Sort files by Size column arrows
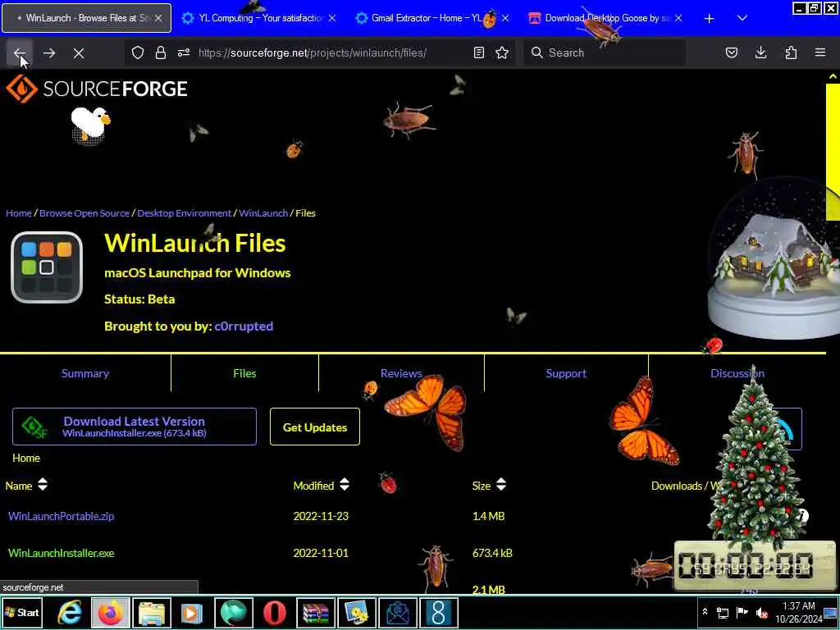This screenshot has height=630, width=840. [501, 485]
